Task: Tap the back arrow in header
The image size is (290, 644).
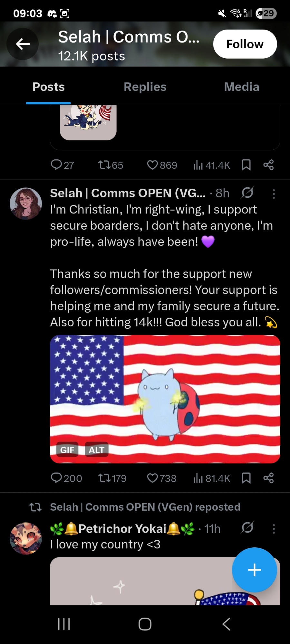Action: pos(23,44)
